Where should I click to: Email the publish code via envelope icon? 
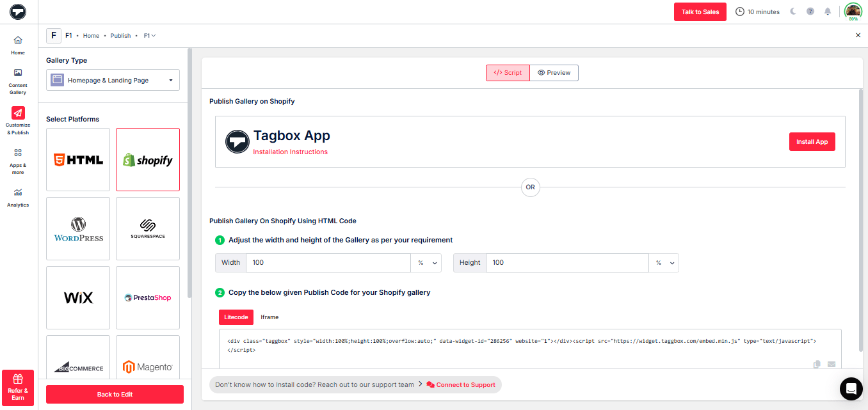832,363
